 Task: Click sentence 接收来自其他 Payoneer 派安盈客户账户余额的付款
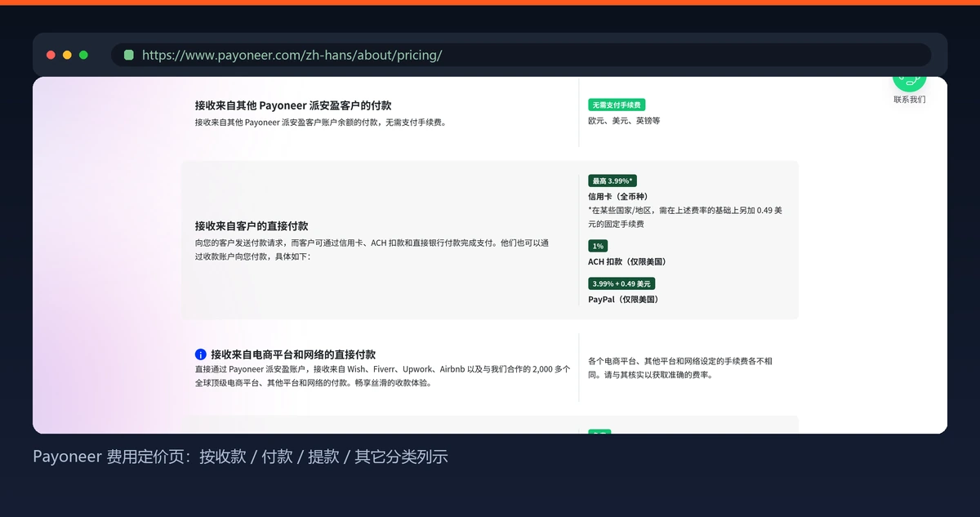[x=321, y=123]
